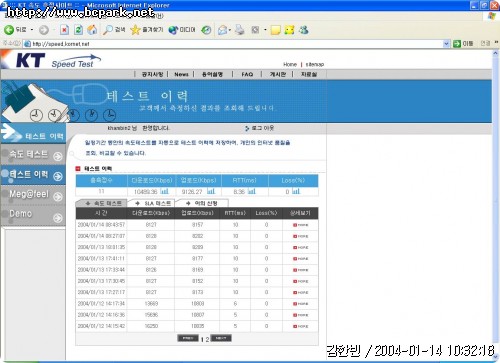Open the 용어설명 glossary menu item
This screenshot has width=500, height=363.
[x=212, y=74]
